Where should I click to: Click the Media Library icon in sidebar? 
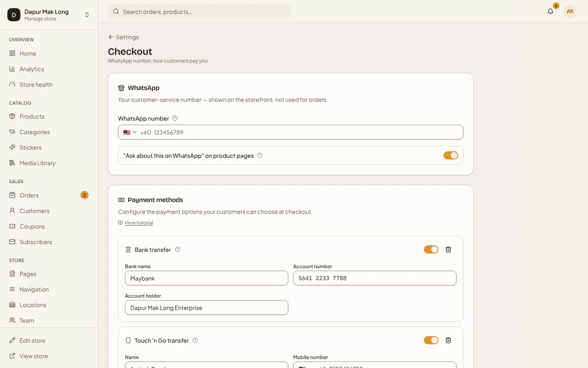[x=12, y=163]
